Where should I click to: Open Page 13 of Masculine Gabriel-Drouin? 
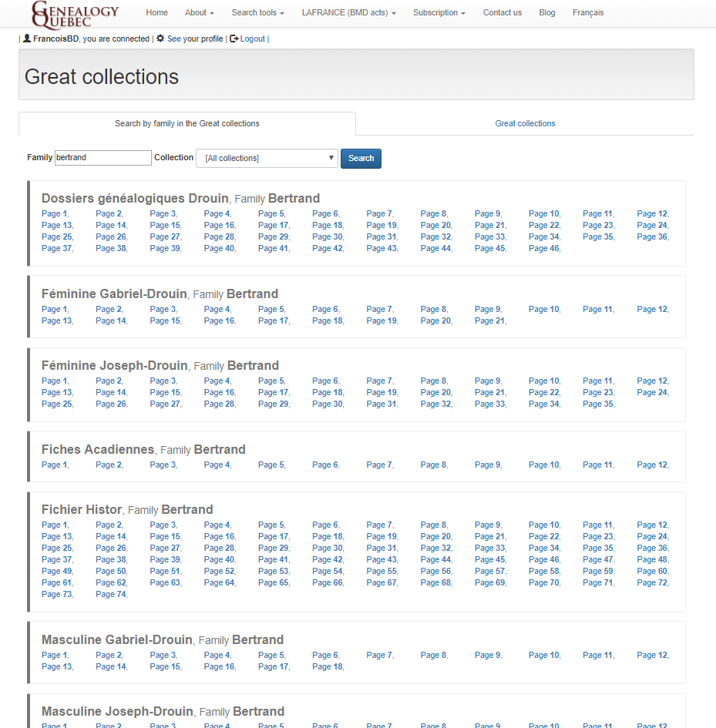pyautogui.click(x=57, y=666)
